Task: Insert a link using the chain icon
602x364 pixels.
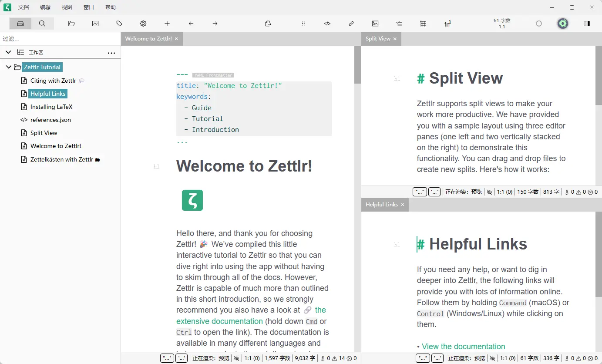Action: pyautogui.click(x=351, y=24)
